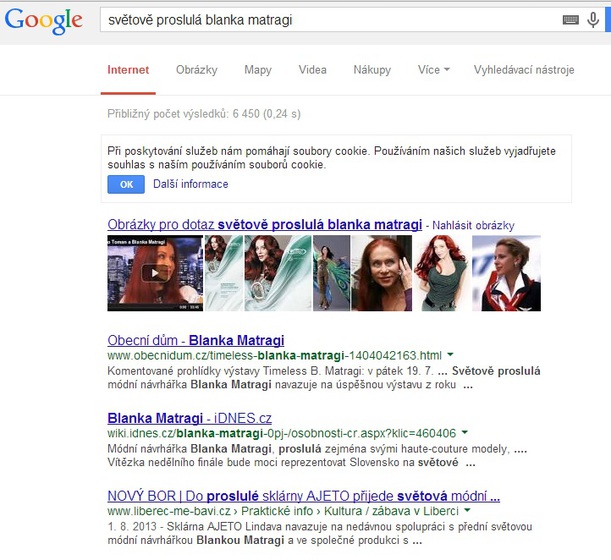Open the peacock dress model image
Screen dimensions: 611x560
[x=331, y=273]
